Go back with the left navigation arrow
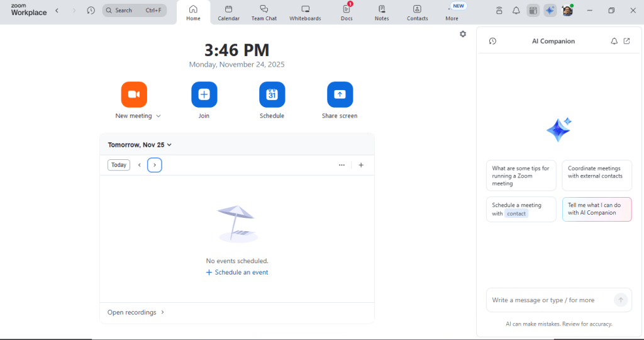The image size is (644, 340). [x=57, y=10]
